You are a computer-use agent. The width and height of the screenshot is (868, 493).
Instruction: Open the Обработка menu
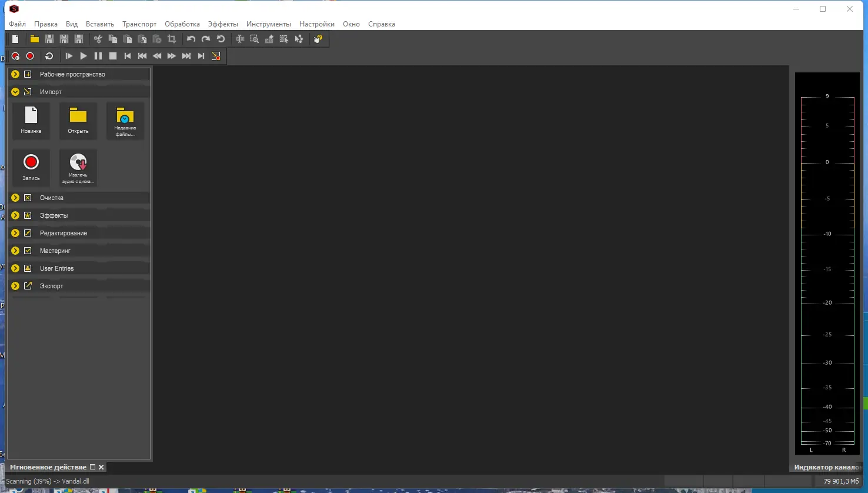[182, 24]
